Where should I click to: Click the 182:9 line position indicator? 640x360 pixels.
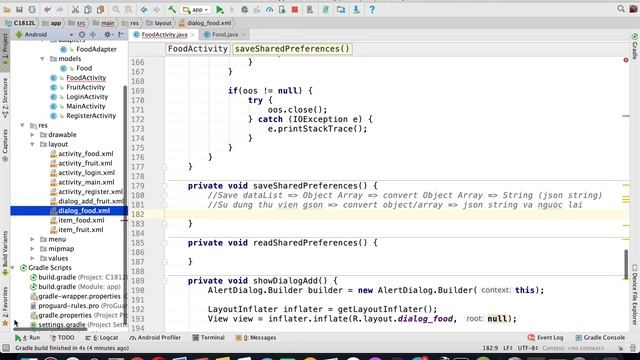click(490, 348)
